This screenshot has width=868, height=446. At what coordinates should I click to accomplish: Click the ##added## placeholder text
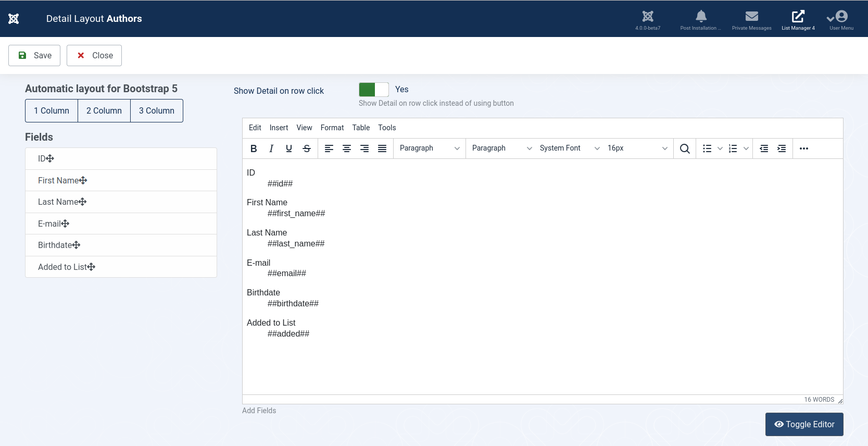point(288,333)
